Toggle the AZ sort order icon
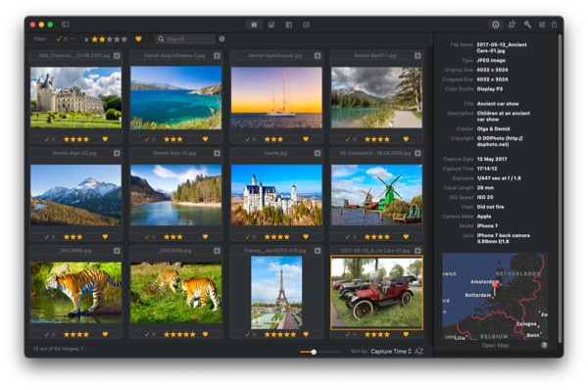This screenshot has width=588, height=390. tap(418, 352)
